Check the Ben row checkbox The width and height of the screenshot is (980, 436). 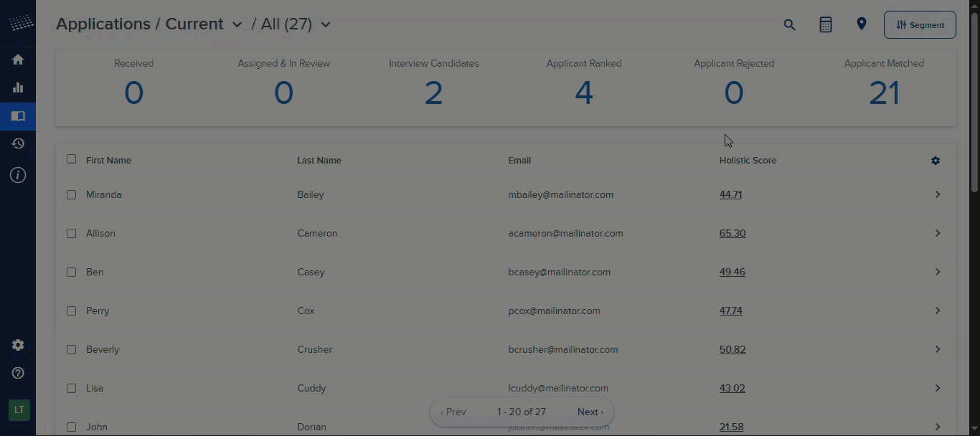[x=71, y=272]
